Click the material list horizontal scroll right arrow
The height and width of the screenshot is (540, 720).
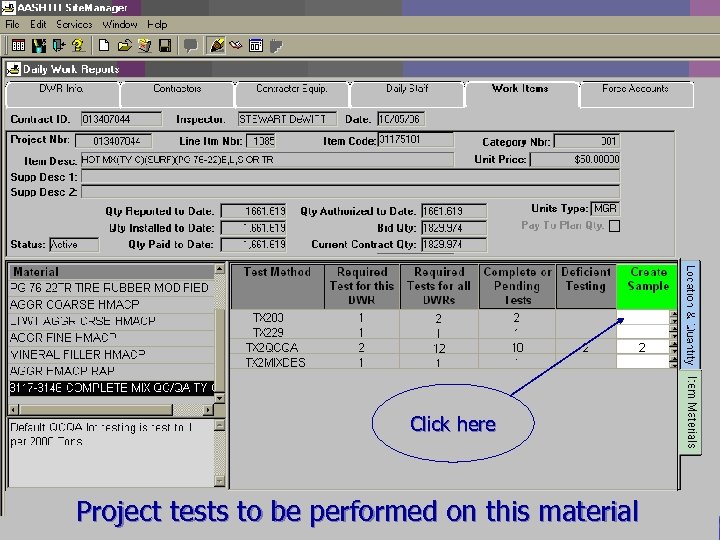tap(208, 409)
